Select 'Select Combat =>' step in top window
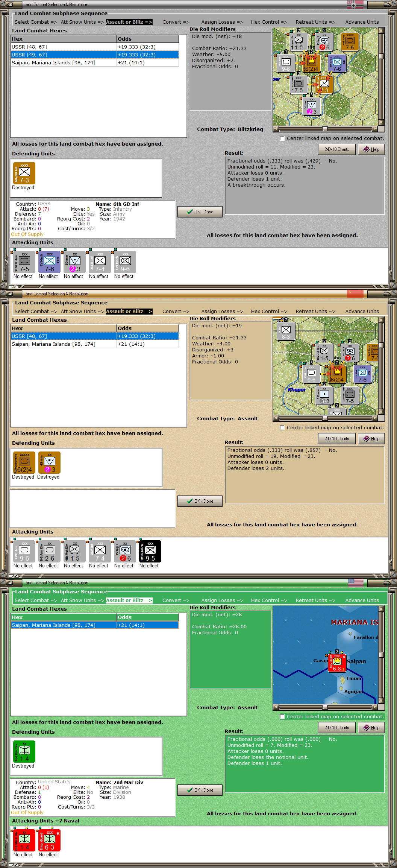This screenshot has width=397, height=868. click(x=36, y=22)
